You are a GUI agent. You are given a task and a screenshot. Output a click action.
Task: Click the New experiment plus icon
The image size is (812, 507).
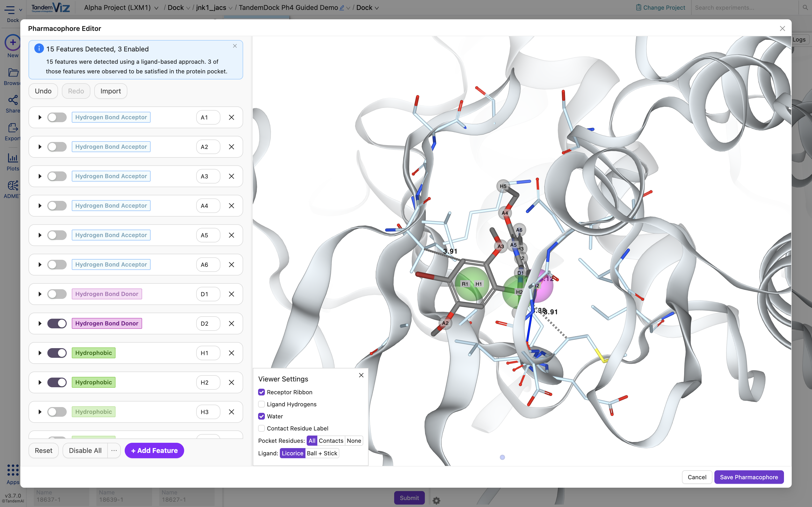point(13,42)
